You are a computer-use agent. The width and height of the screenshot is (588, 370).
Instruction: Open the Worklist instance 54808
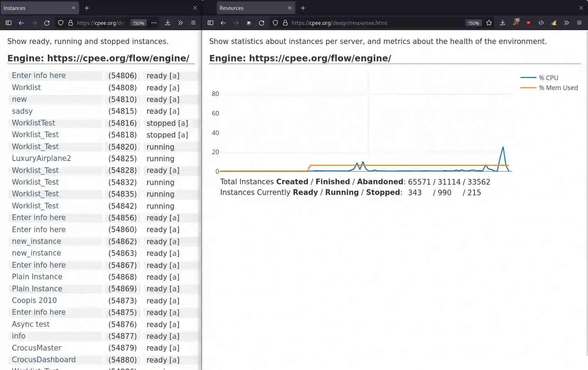click(26, 88)
